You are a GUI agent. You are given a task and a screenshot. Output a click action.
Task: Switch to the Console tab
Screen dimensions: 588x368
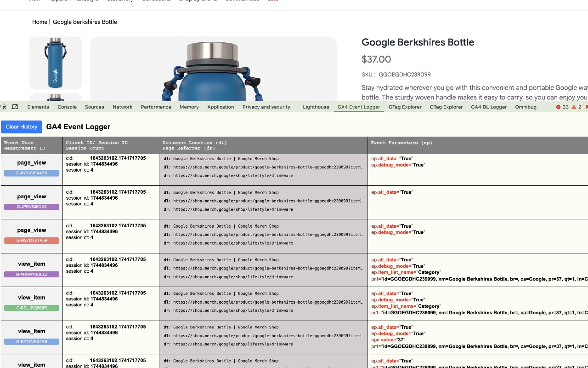pyautogui.click(x=67, y=107)
